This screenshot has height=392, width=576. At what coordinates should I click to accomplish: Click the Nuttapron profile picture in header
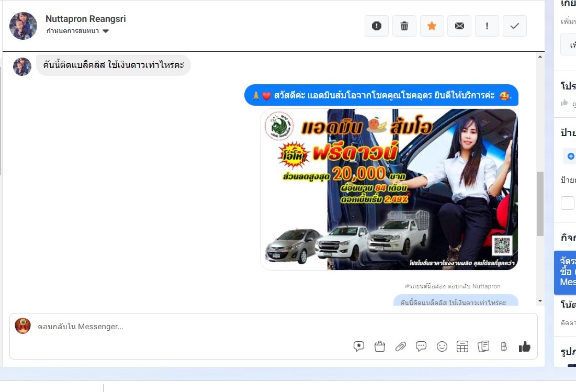point(24,26)
